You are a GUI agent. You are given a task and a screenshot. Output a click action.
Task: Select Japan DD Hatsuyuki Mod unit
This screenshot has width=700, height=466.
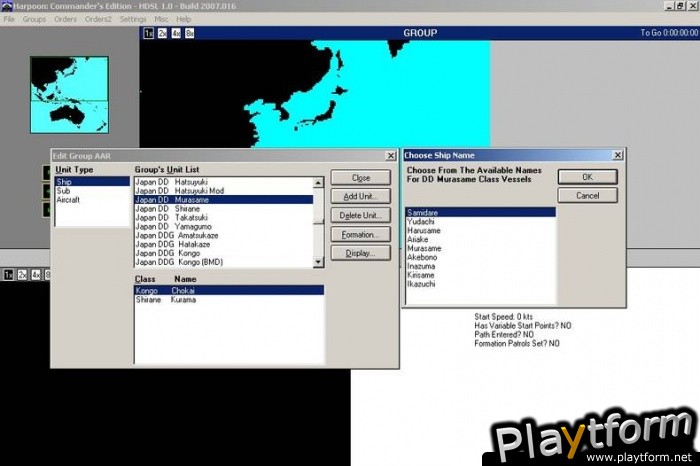pyautogui.click(x=224, y=191)
